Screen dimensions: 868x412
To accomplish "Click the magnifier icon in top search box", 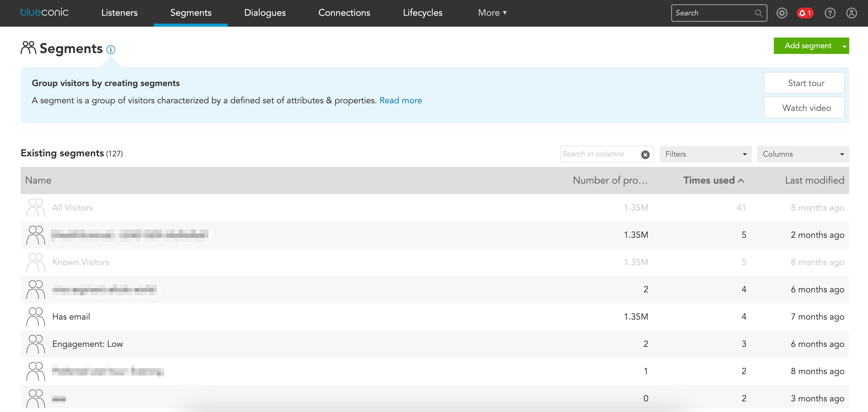I will [x=758, y=13].
